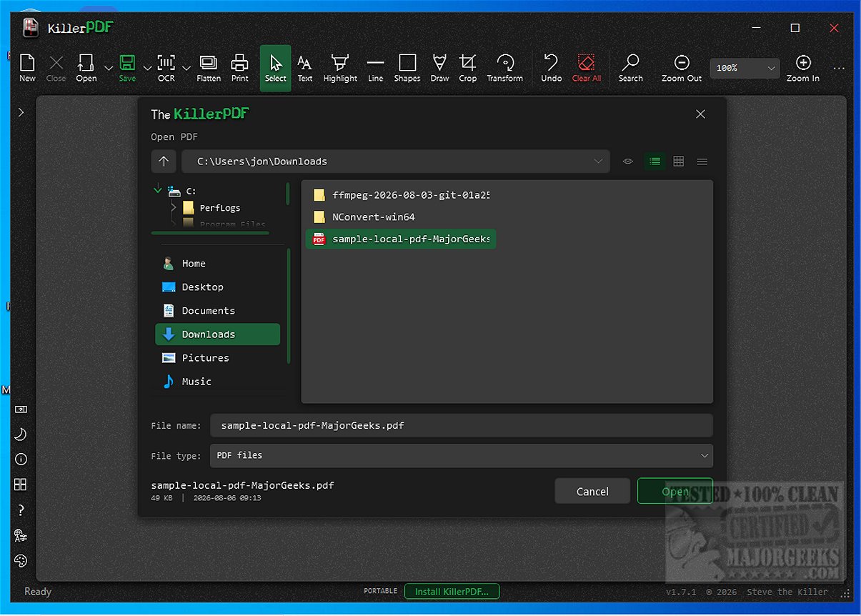Toggle hidden files eye icon
The image size is (861, 616).
point(628,162)
